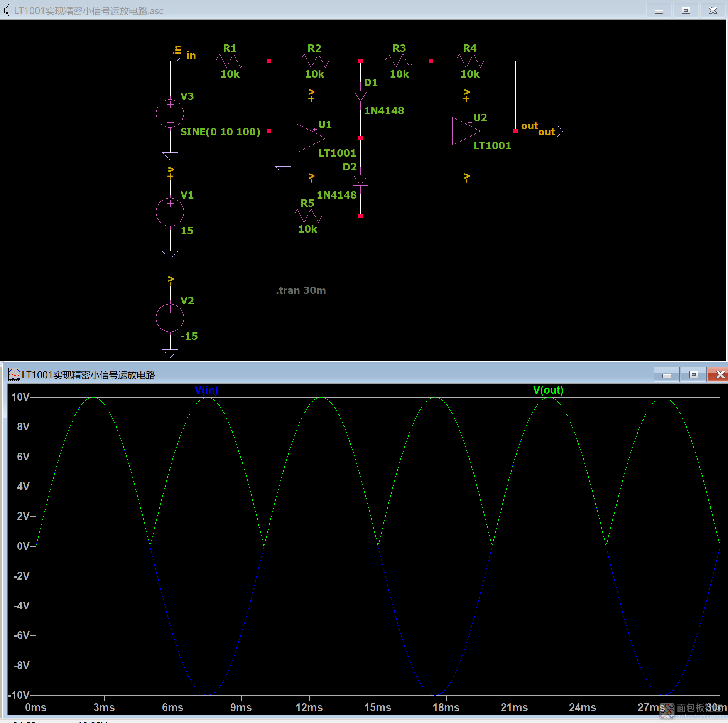This screenshot has width=728, height=723.
Task: Click the R3 10k value text
Action: click(399, 74)
